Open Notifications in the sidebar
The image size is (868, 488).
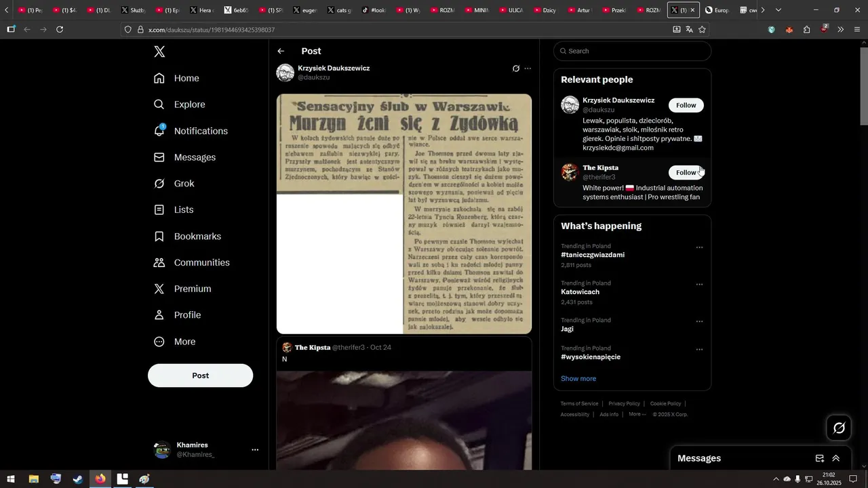191,131
